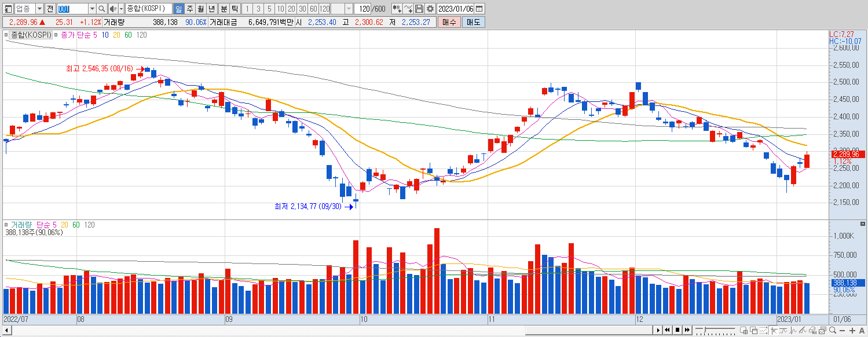Select tick period '틱' button
This screenshot has height=337, width=868.
pos(235,9)
